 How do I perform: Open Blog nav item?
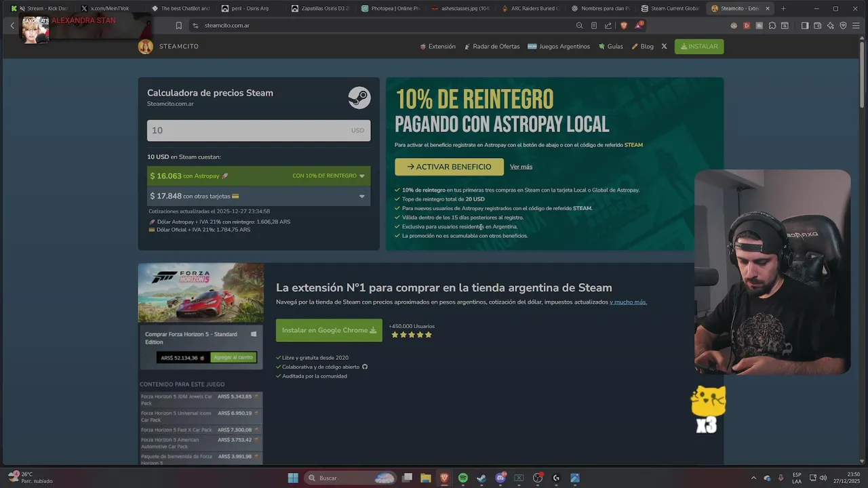click(642, 47)
